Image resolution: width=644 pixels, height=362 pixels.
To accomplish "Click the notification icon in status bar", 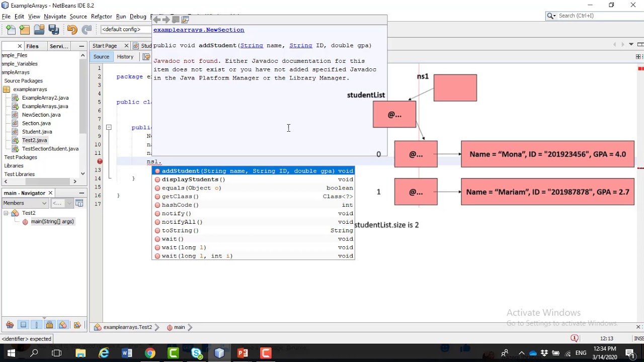I will (575, 338).
